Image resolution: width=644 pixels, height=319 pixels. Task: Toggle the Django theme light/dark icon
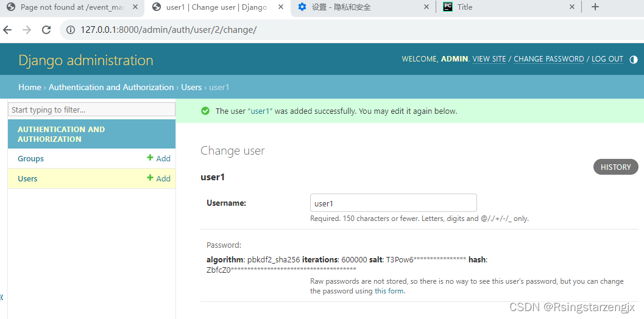[634, 60]
